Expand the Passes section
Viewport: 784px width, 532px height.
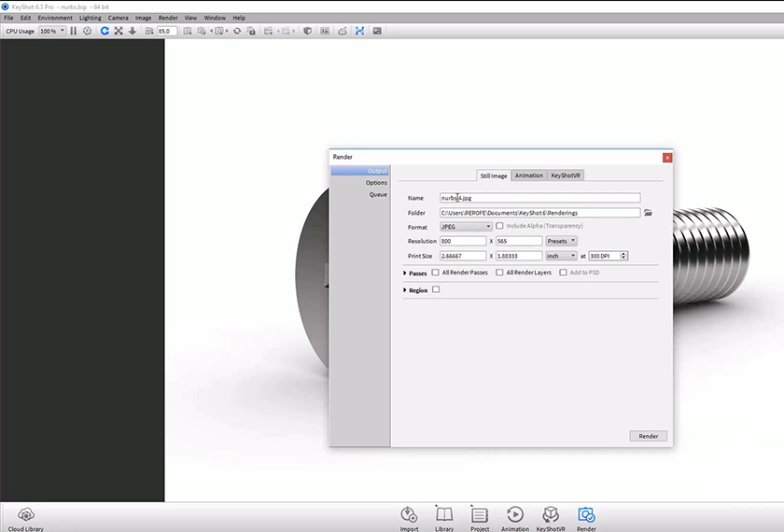click(x=405, y=273)
